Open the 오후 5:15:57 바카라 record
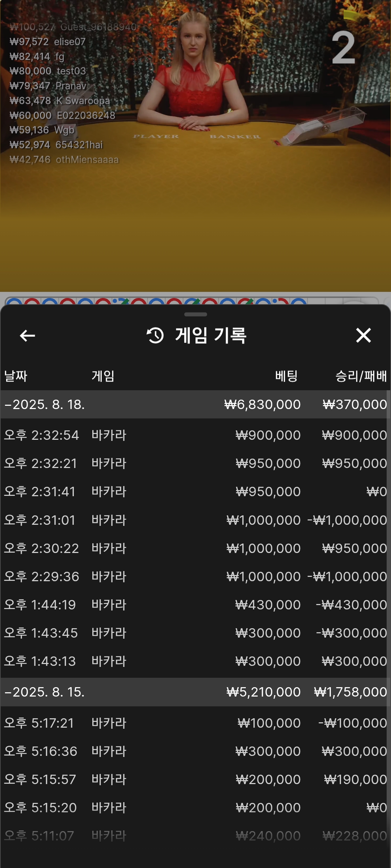This screenshot has height=868, width=391. click(x=195, y=779)
